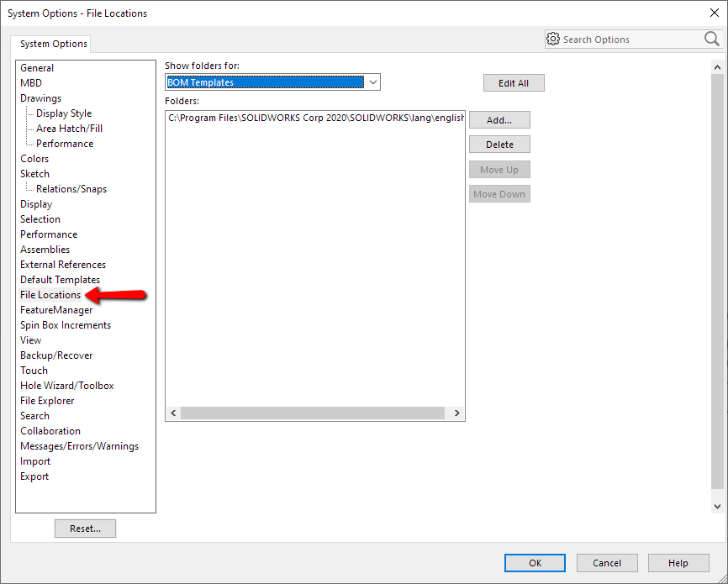Open Performance under Drawings
Viewport: 728px width, 584px height.
[x=65, y=144]
